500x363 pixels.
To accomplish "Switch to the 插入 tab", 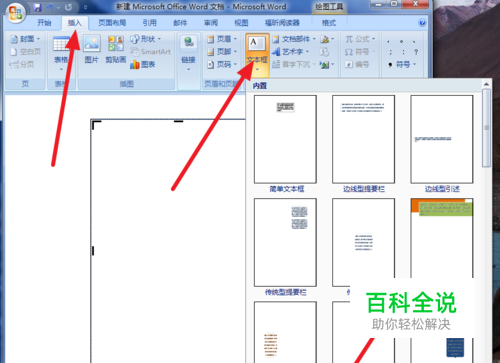I will [x=75, y=23].
